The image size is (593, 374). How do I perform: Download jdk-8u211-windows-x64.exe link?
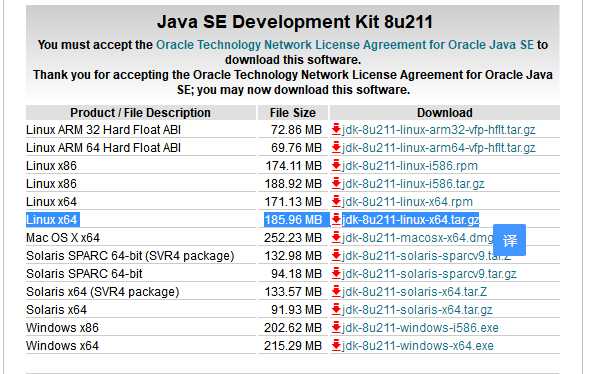click(x=418, y=346)
